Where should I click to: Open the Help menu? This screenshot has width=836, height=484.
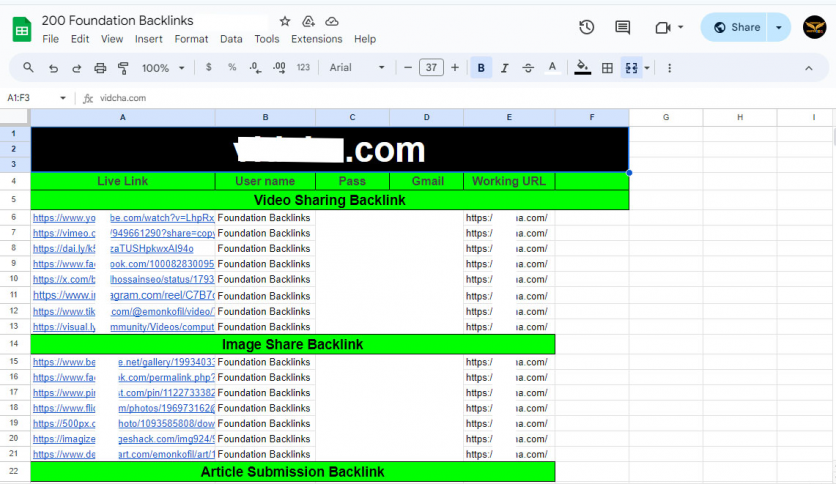(x=365, y=39)
